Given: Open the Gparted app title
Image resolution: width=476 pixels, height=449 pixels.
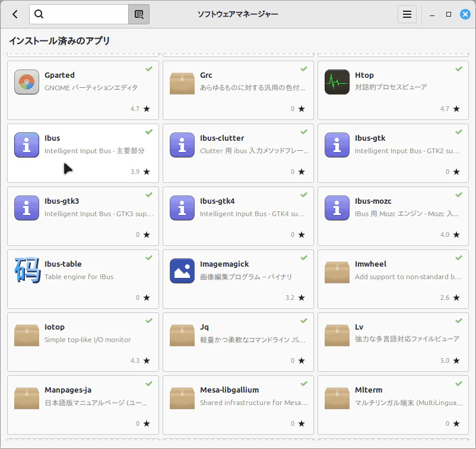Looking at the screenshot, I should [x=59, y=75].
